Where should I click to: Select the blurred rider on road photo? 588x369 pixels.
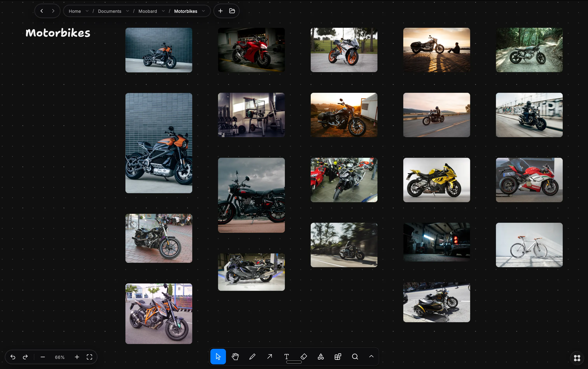point(344,245)
